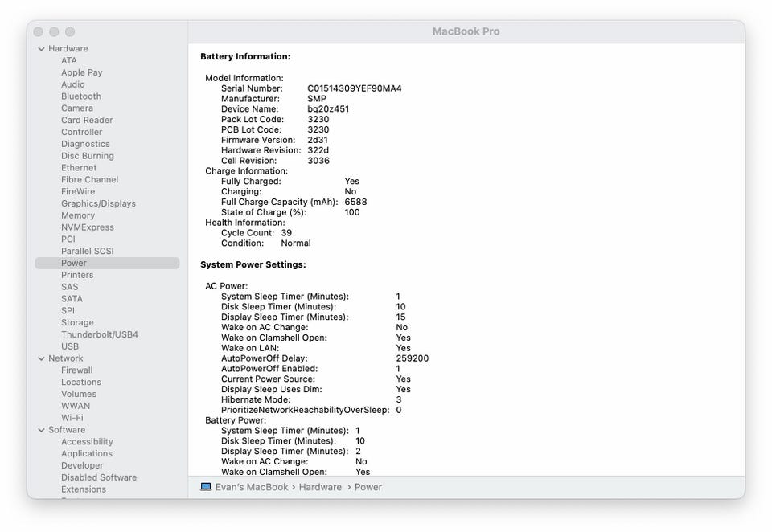Viewport: 772px width, 532px height.
Task: Click Evan's MacBook in path bar
Action: [x=252, y=487]
